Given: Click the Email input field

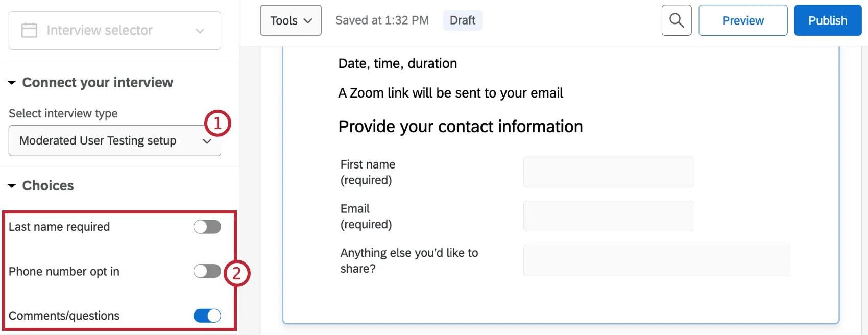Looking at the screenshot, I should (x=608, y=216).
